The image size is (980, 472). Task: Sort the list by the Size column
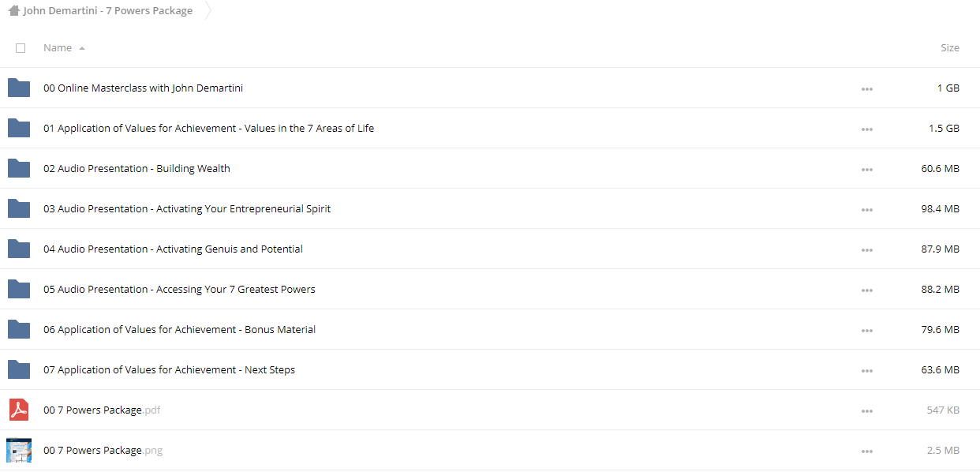[950, 48]
